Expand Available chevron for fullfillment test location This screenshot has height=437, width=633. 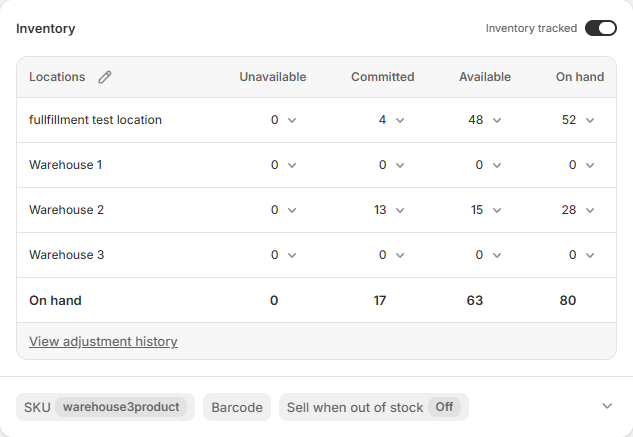497,120
